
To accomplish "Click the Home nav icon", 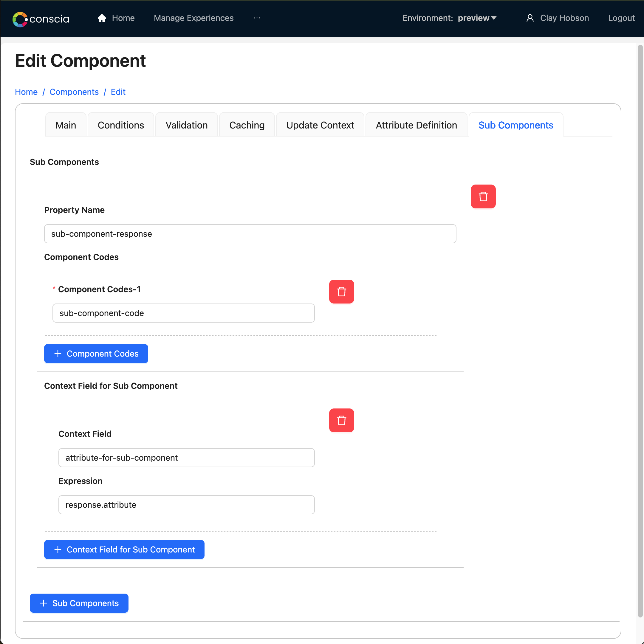I will point(102,18).
